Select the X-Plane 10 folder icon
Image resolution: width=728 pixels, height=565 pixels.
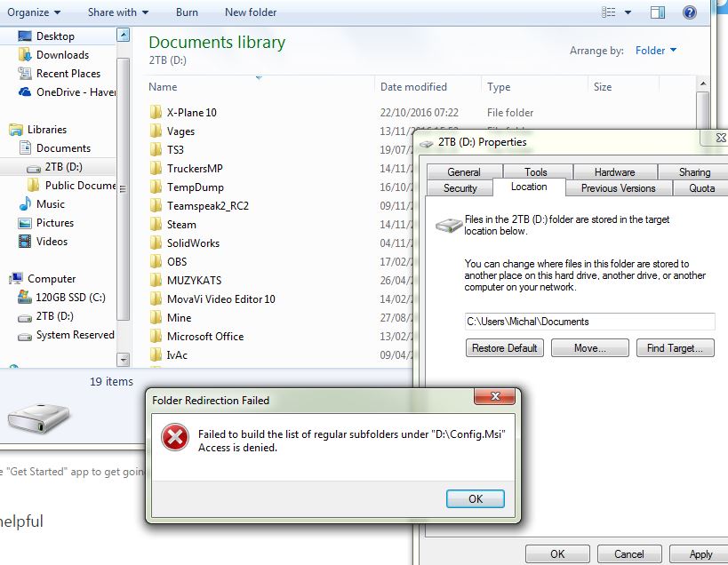click(156, 112)
